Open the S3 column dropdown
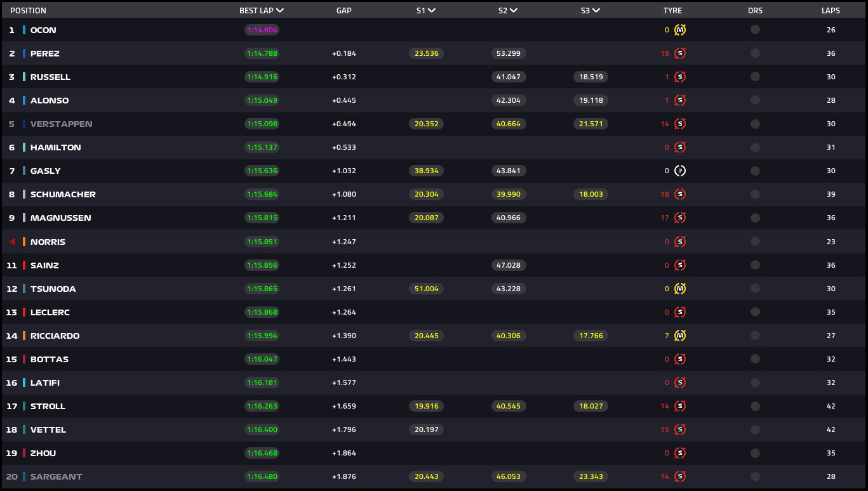Image resolution: width=868 pixels, height=491 pixels. 596,11
